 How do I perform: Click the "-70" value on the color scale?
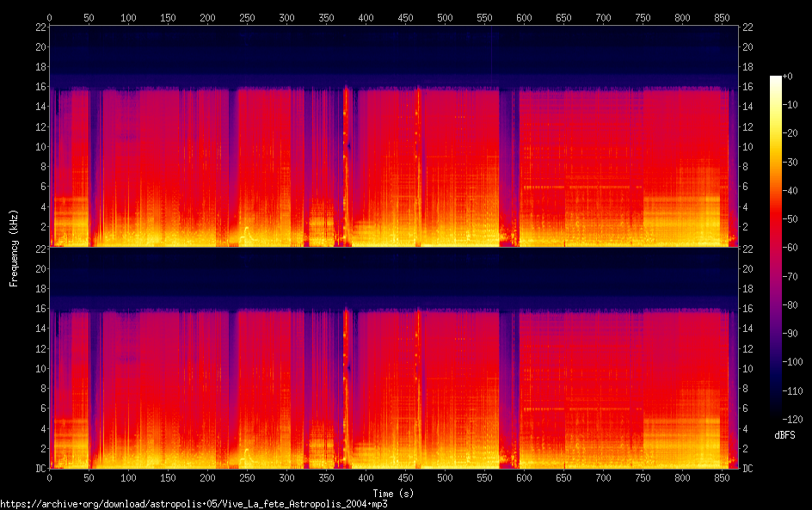790,276
